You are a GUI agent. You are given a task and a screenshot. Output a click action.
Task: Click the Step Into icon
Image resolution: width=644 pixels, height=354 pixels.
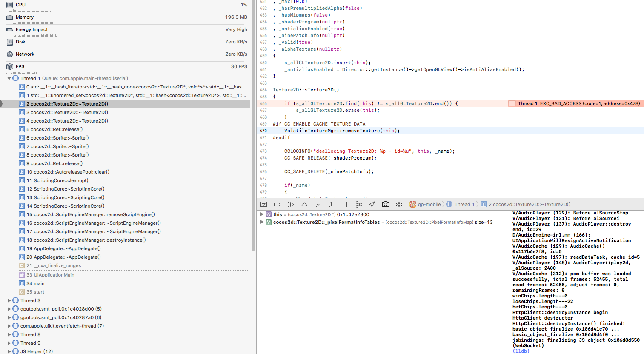(x=318, y=204)
